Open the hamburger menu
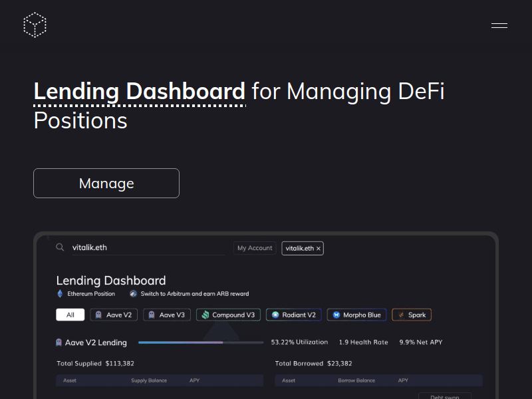Screen dimensions: 532x399 [499, 26]
